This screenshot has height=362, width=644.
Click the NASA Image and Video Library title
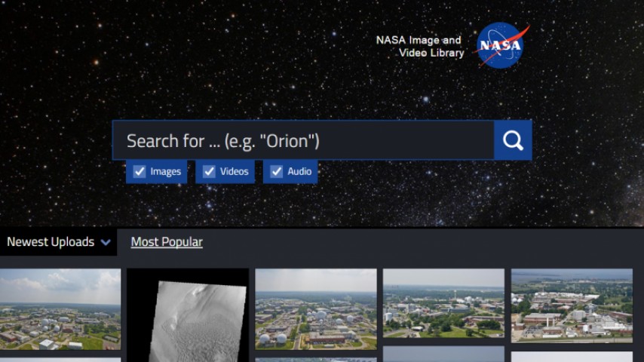pyautogui.click(x=420, y=46)
